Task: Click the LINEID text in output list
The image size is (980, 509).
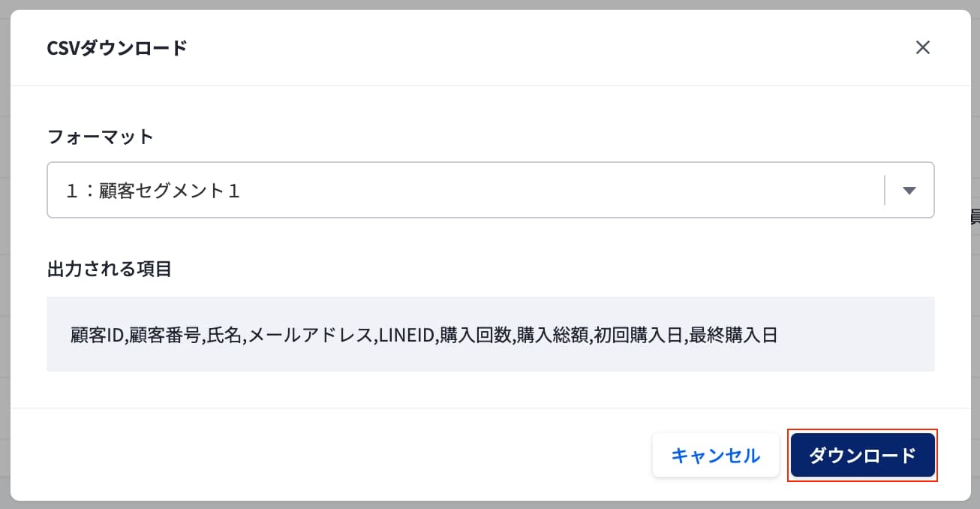Action: point(407,335)
